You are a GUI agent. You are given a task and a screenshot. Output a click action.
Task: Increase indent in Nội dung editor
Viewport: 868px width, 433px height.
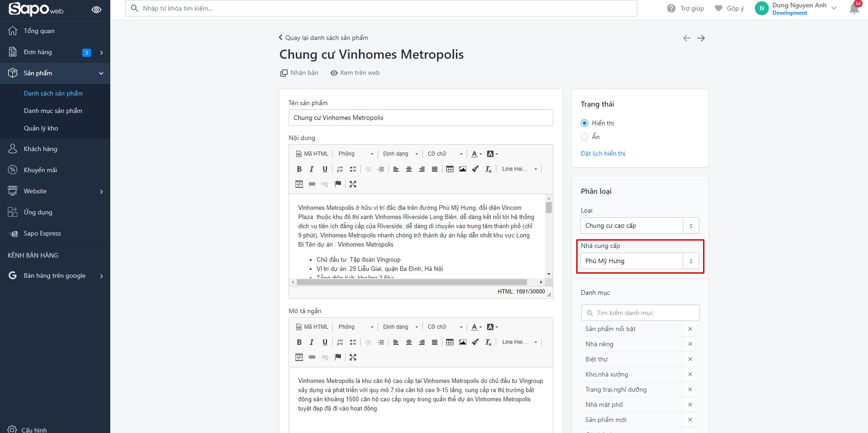[381, 169]
